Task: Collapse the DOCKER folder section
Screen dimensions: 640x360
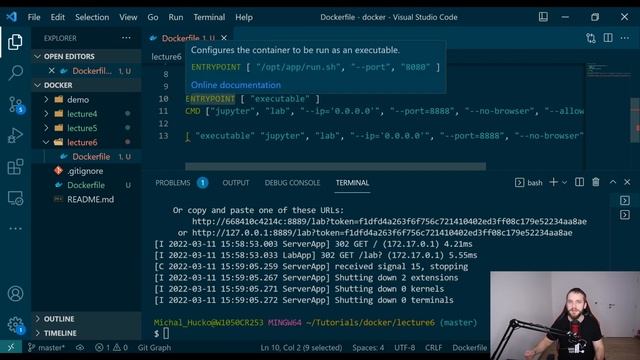Action: pos(87,85)
